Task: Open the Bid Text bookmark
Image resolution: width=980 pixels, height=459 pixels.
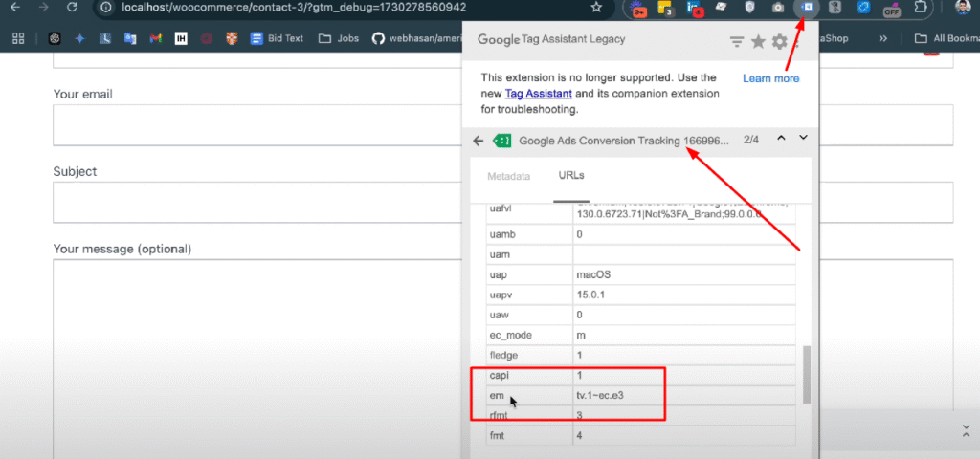Action: click(277, 38)
